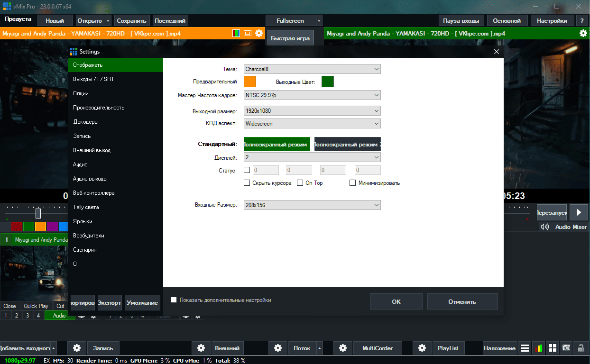Open recording settings gear beside Запись
The image size is (590, 364).
point(77,348)
